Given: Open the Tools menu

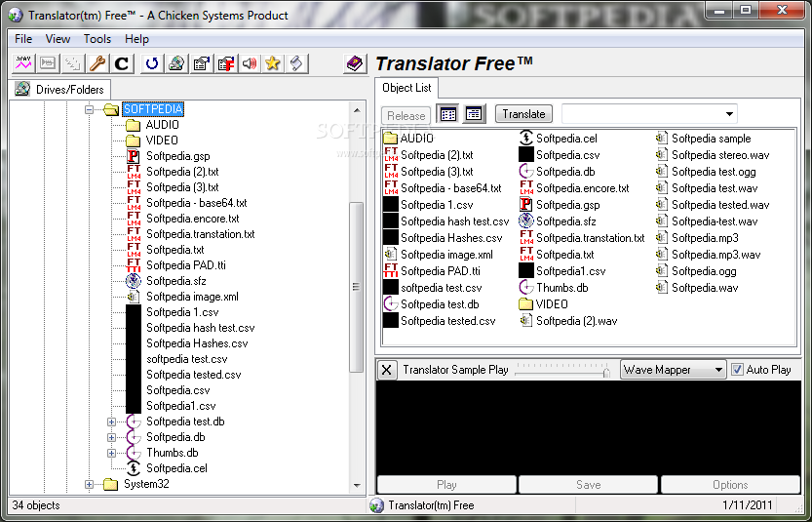Looking at the screenshot, I should [97, 39].
